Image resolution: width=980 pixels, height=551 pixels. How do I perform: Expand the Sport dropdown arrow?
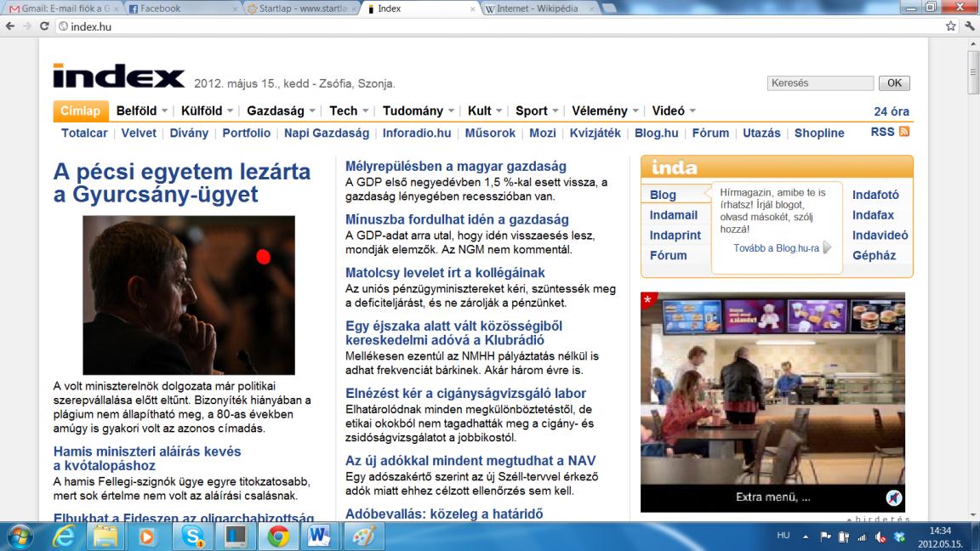[x=555, y=111]
